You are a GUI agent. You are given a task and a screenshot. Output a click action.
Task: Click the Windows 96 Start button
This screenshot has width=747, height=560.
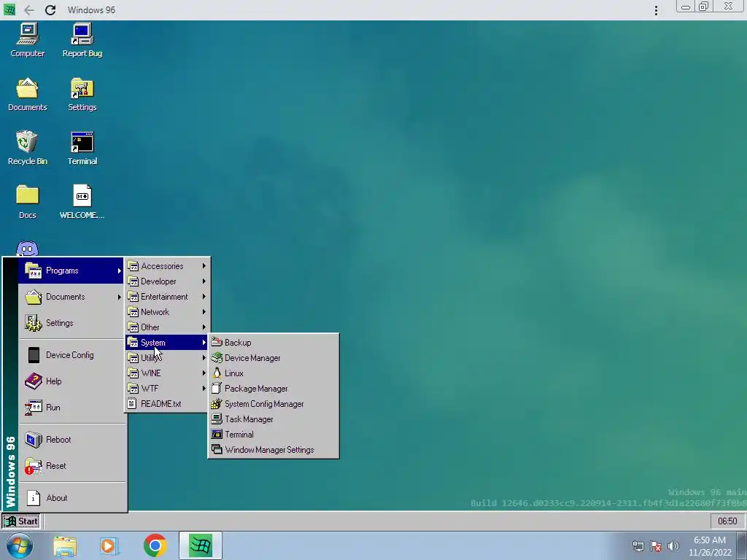[x=21, y=521]
